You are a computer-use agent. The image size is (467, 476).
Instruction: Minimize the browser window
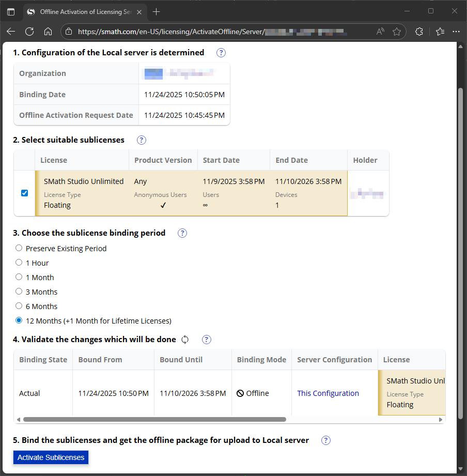point(407,11)
